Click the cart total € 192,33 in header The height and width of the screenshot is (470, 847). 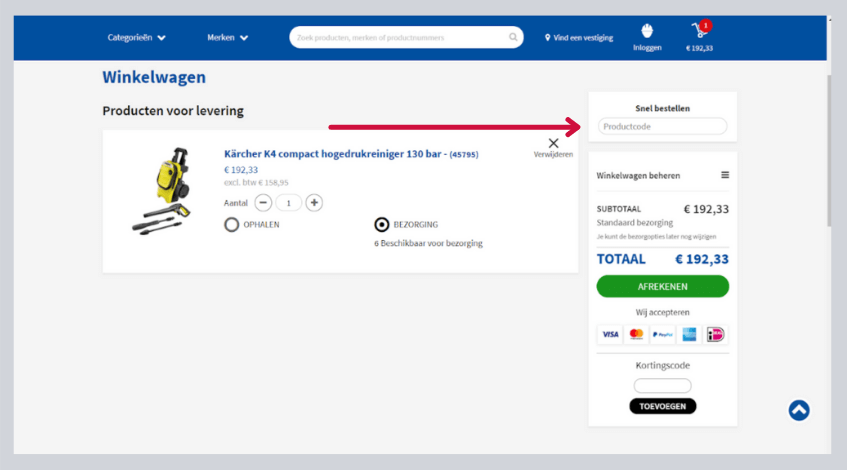[x=699, y=48]
